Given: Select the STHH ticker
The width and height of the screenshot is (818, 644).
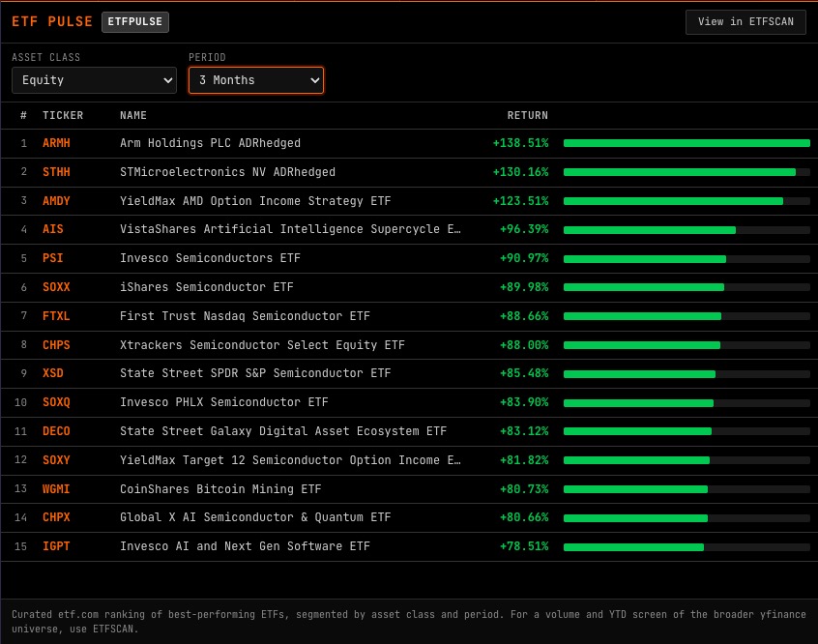Looking at the screenshot, I should tap(56, 172).
